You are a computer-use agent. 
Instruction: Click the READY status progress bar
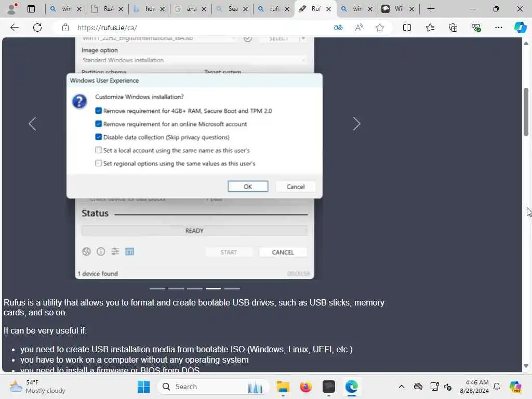click(x=194, y=231)
